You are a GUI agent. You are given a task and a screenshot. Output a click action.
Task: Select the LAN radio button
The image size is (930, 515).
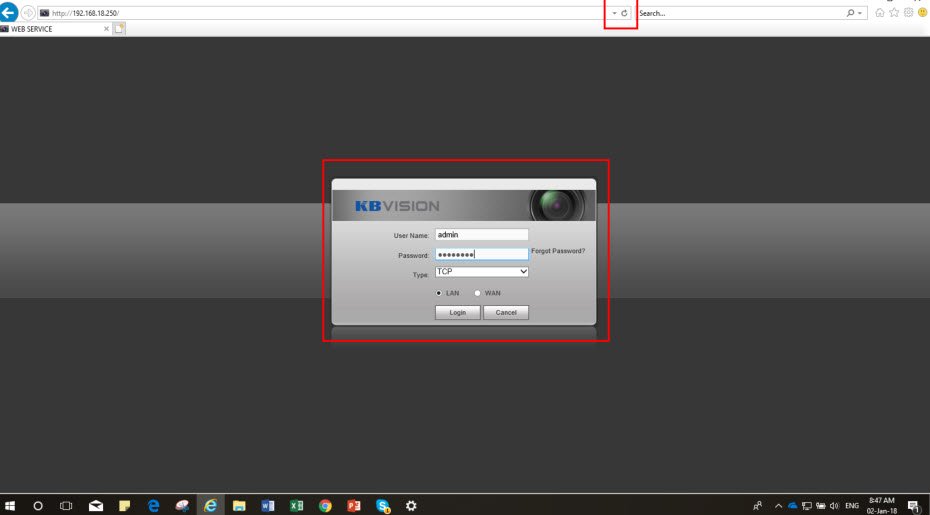coord(439,293)
